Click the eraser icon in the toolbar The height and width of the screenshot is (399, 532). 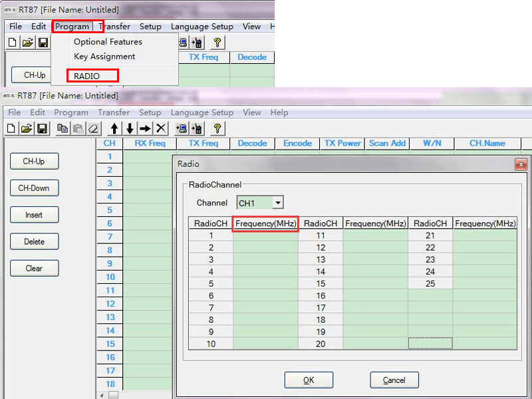pos(93,128)
